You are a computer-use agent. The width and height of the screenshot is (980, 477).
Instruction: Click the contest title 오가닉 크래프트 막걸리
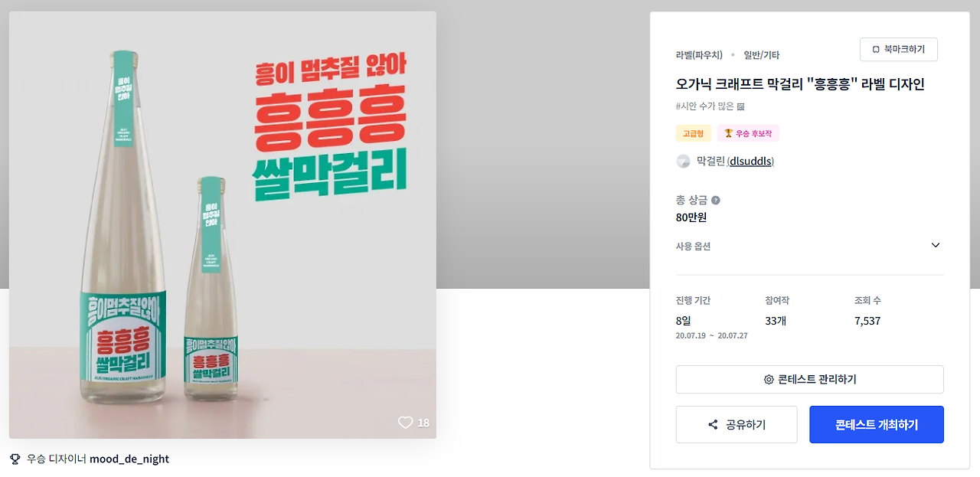800,83
